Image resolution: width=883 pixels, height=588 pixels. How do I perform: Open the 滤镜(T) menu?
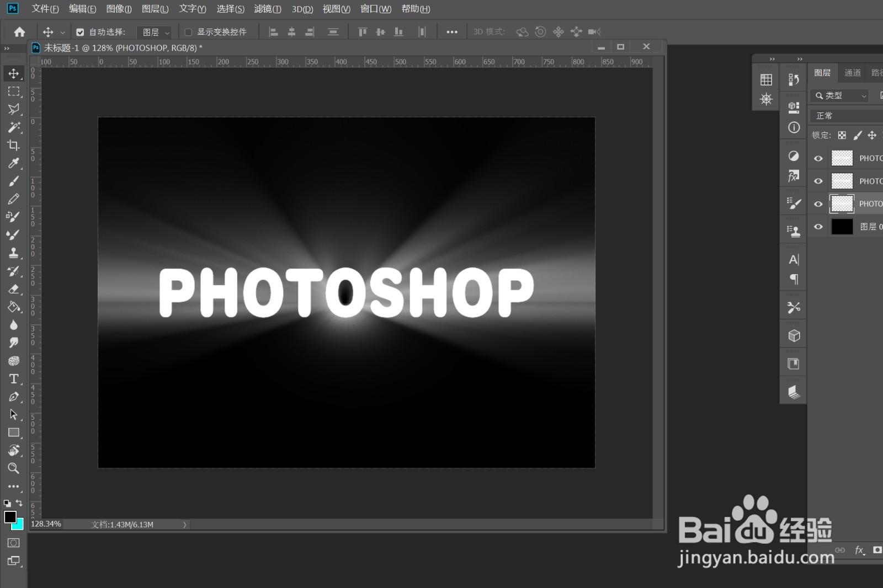[268, 9]
